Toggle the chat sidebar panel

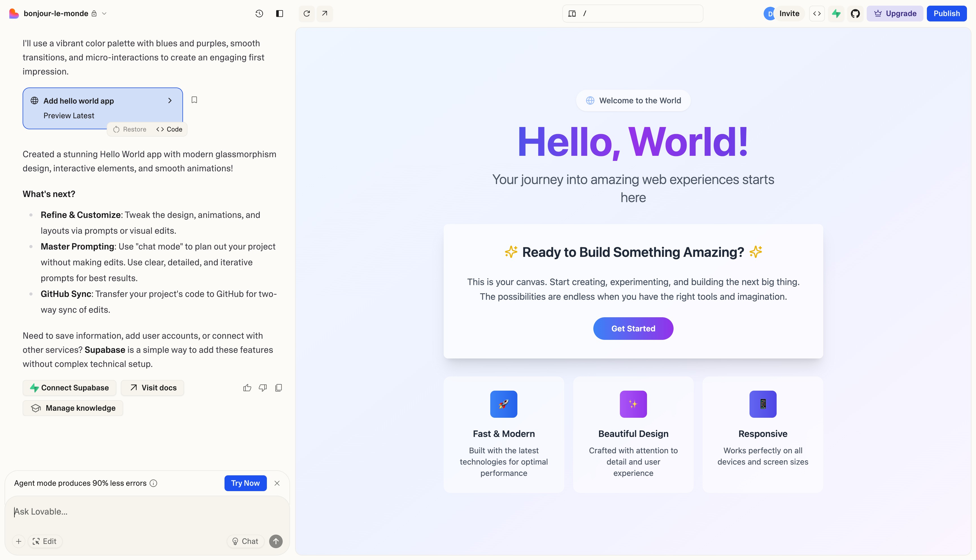tap(280, 14)
